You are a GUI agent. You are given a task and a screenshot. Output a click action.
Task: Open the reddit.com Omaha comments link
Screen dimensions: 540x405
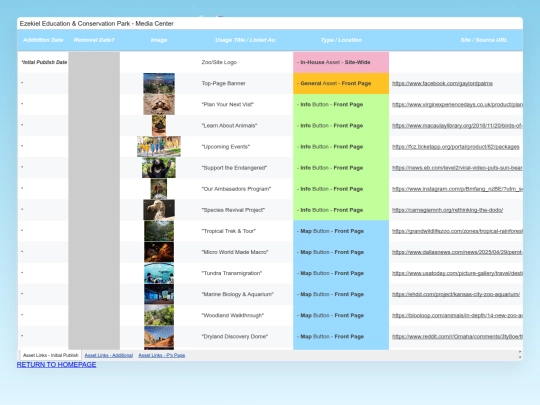pos(457,336)
